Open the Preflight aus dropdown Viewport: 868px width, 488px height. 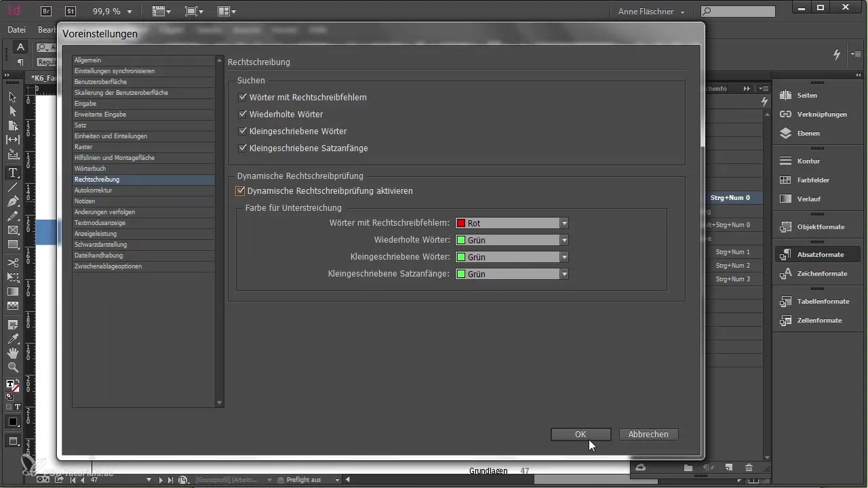[337, 480]
